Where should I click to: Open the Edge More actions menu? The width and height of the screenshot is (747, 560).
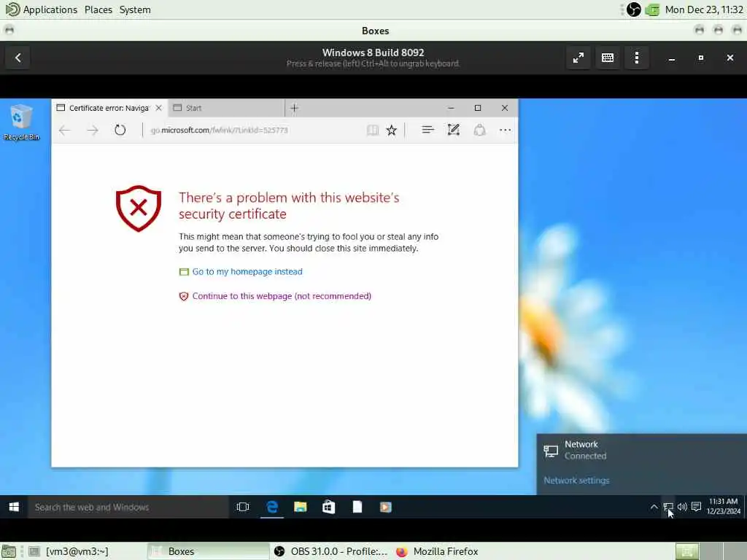505,130
